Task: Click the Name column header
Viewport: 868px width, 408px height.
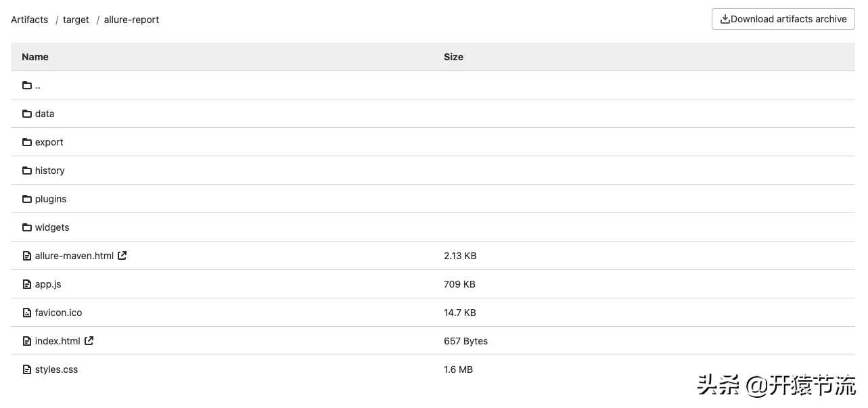Action: click(35, 57)
